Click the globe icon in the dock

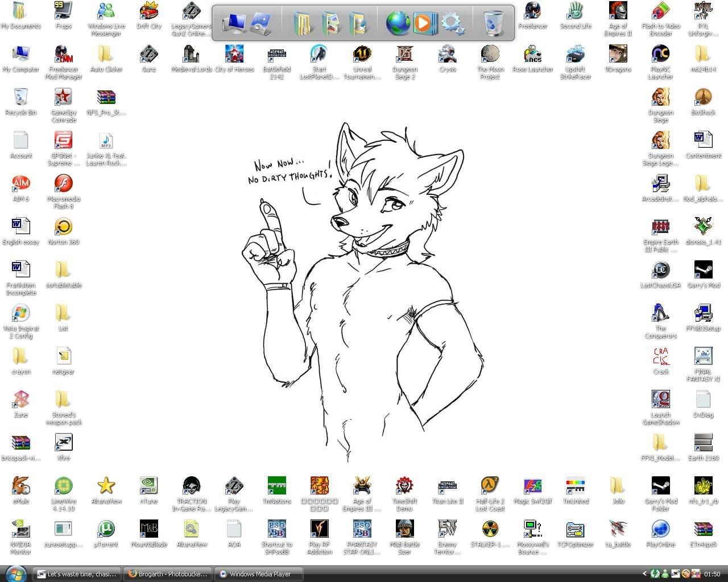point(398,23)
